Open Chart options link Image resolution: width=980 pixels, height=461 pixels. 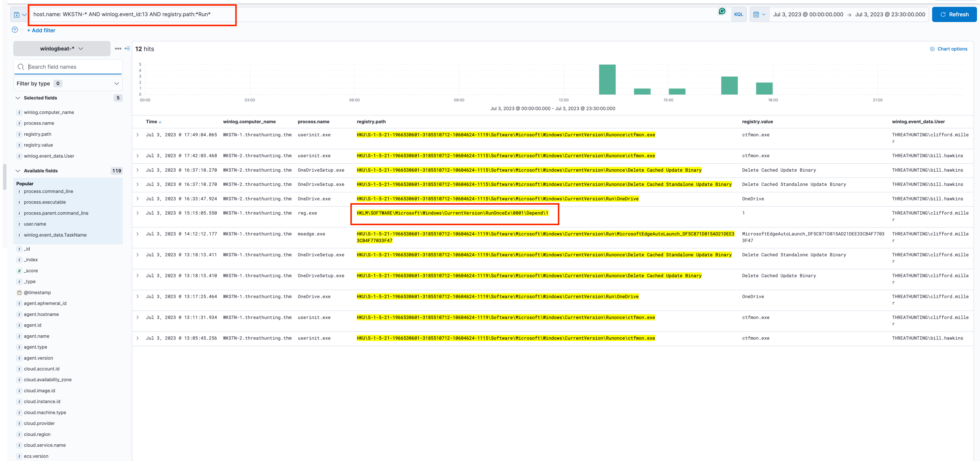(952, 49)
